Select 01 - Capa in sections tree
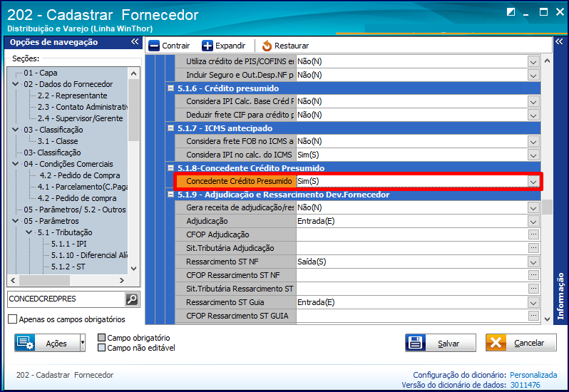Viewport: 569px width, 392px height. (40, 73)
